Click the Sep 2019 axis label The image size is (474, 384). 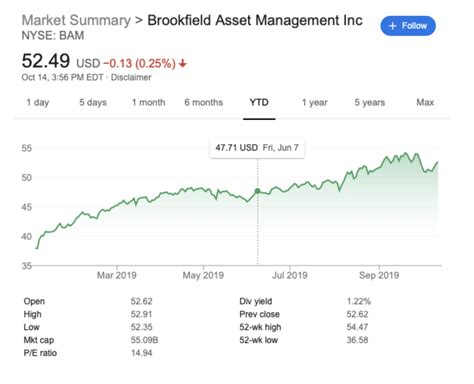coord(379,275)
